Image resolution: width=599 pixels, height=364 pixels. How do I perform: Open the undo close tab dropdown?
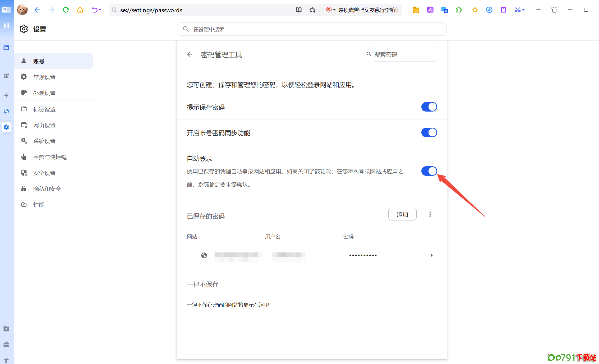[x=100, y=10]
